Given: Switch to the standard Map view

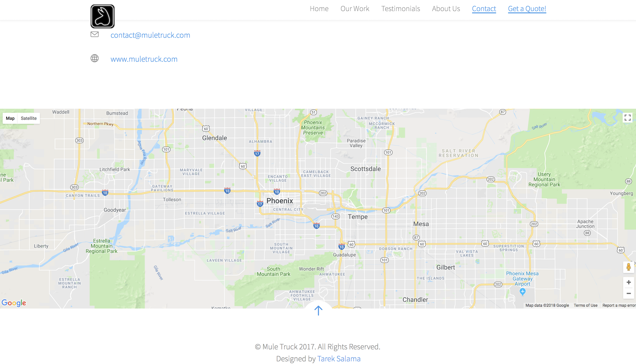Looking at the screenshot, I should tap(10, 118).
